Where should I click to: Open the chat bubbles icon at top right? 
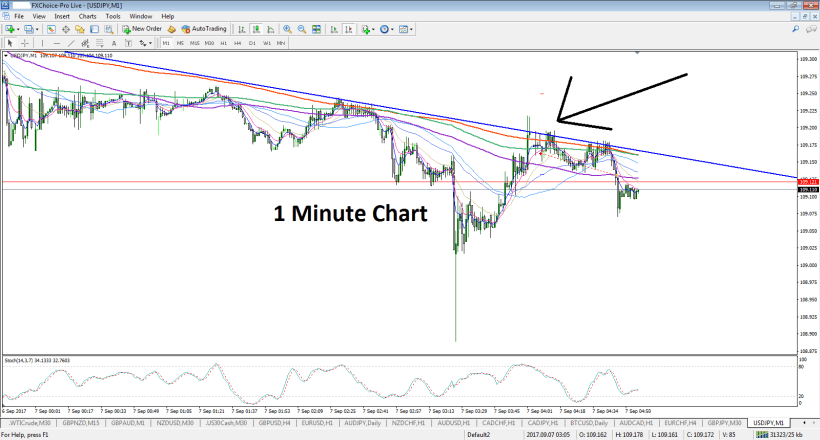point(811,29)
